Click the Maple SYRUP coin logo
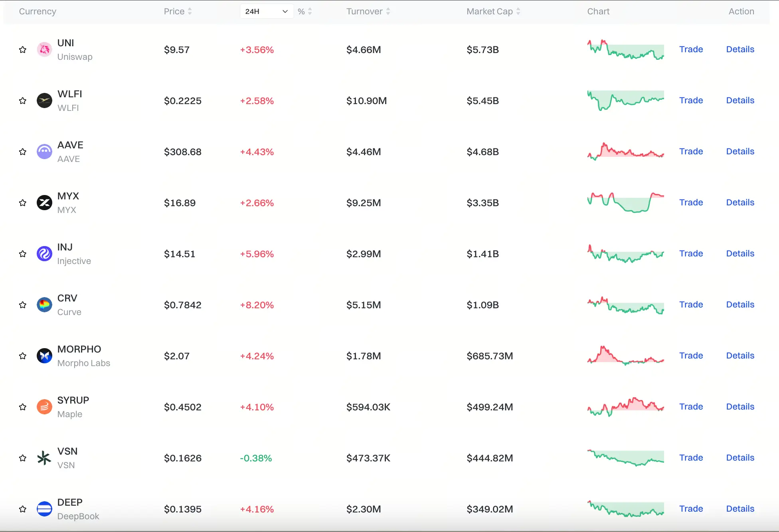The height and width of the screenshot is (532, 779). point(44,407)
